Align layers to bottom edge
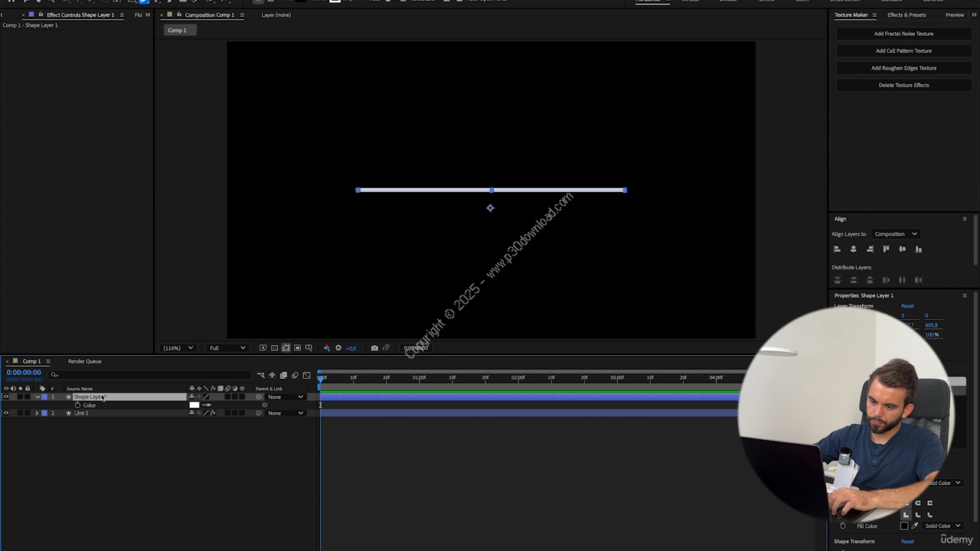The image size is (980, 551). coord(919,249)
